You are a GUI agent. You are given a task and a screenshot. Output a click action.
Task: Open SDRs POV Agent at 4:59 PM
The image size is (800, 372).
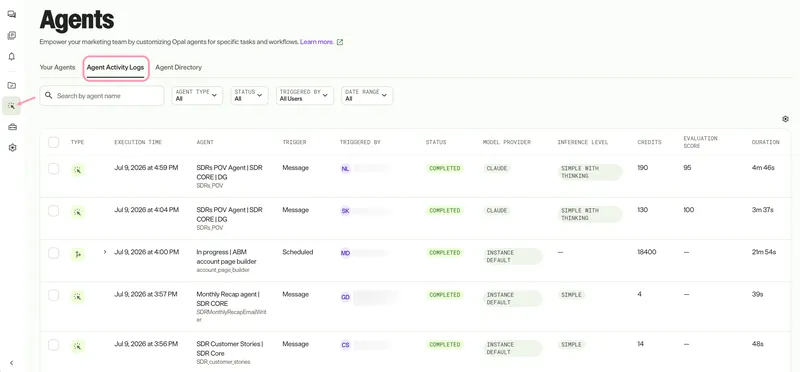pos(230,172)
